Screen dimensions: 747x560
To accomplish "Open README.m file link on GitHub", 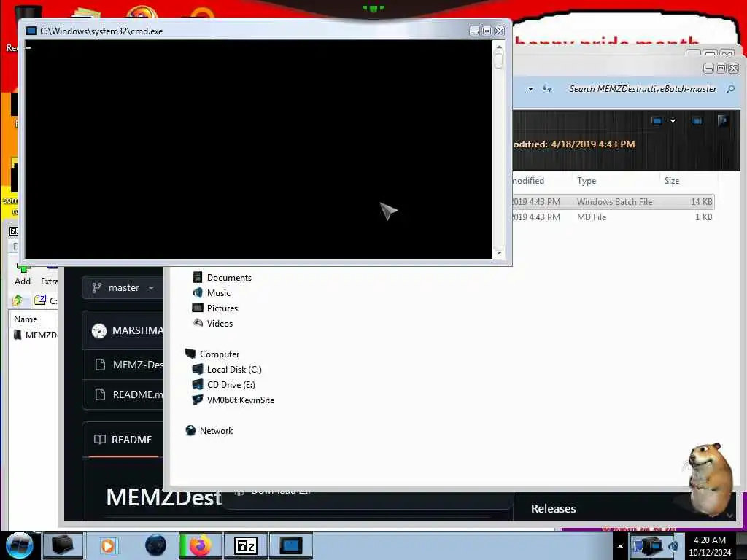I will pyautogui.click(x=138, y=394).
